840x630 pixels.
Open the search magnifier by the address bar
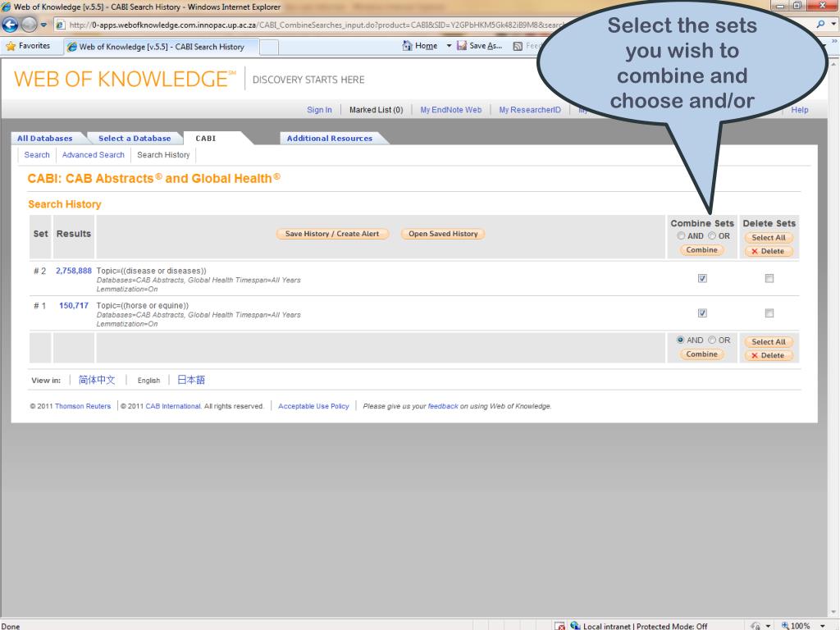[x=820, y=25]
